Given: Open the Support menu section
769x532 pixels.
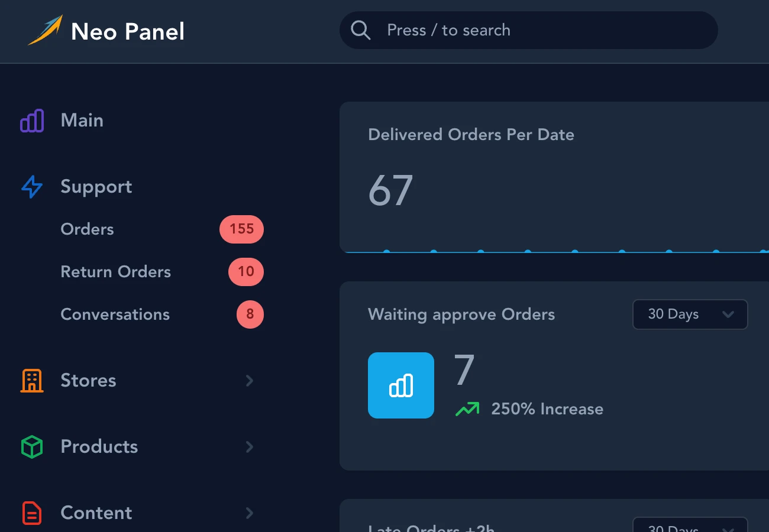Looking at the screenshot, I should [x=96, y=187].
